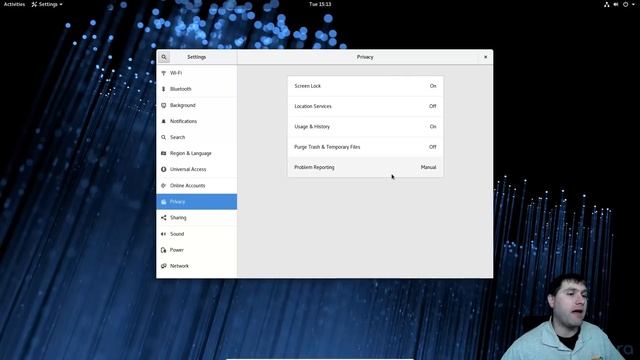The image size is (640, 360).
Task: Open the Wi-Fi settings panel
Action: coord(197,73)
